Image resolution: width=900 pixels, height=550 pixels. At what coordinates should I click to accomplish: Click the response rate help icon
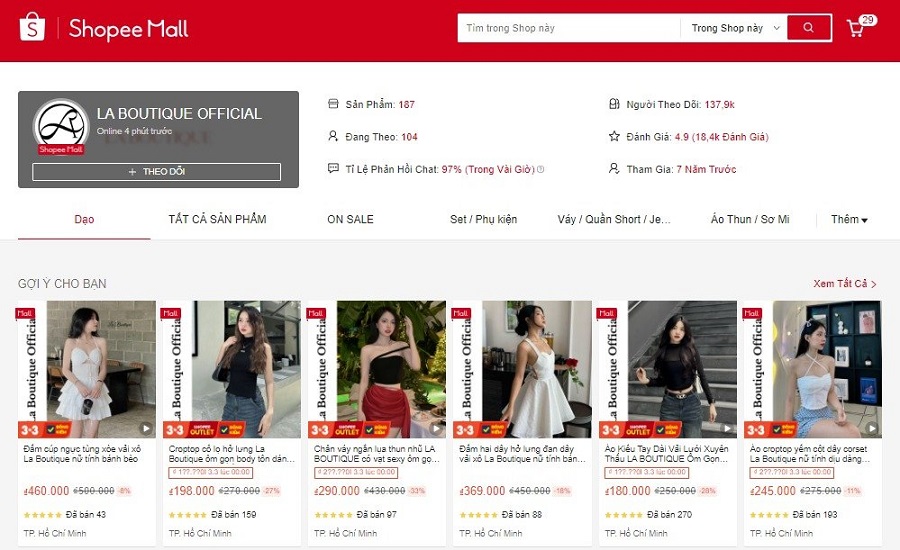[x=541, y=169]
